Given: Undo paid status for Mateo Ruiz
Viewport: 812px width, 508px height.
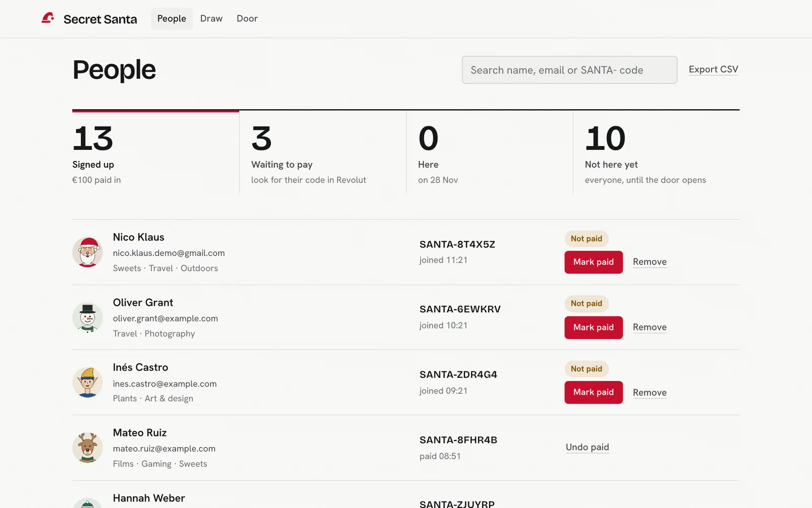Looking at the screenshot, I should (x=587, y=448).
